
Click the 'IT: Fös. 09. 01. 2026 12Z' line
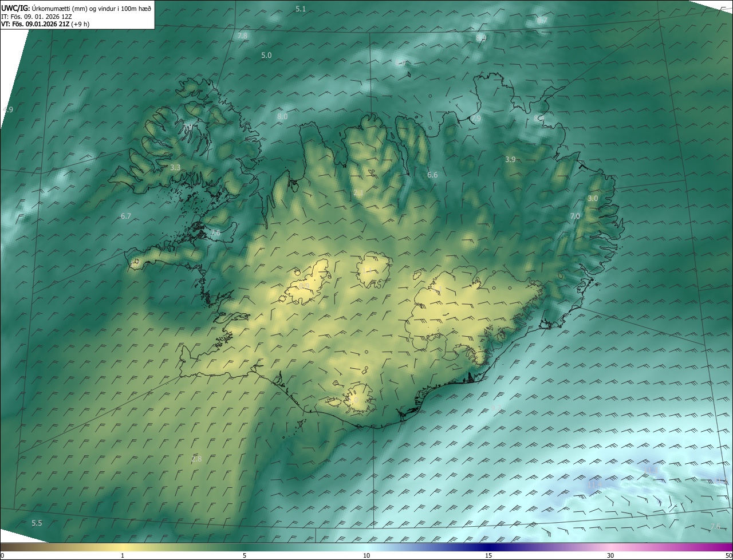pyautogui.click(x=37, y=17)
